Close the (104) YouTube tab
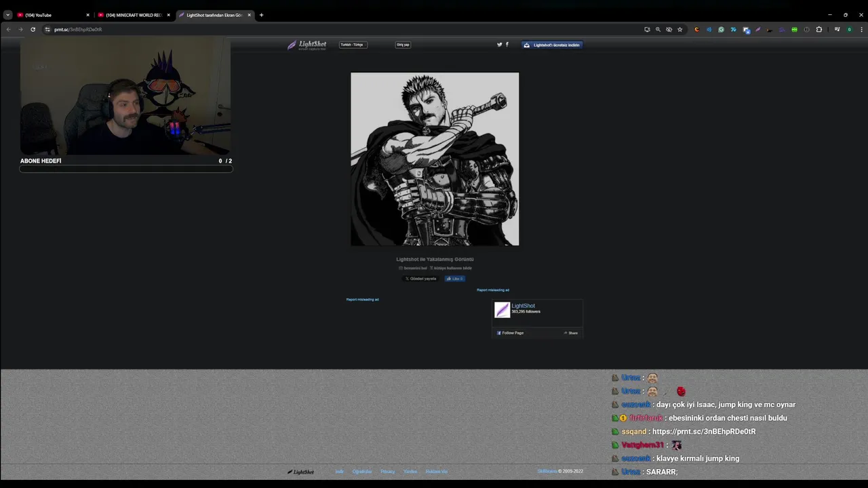 [x=87, y=15]
